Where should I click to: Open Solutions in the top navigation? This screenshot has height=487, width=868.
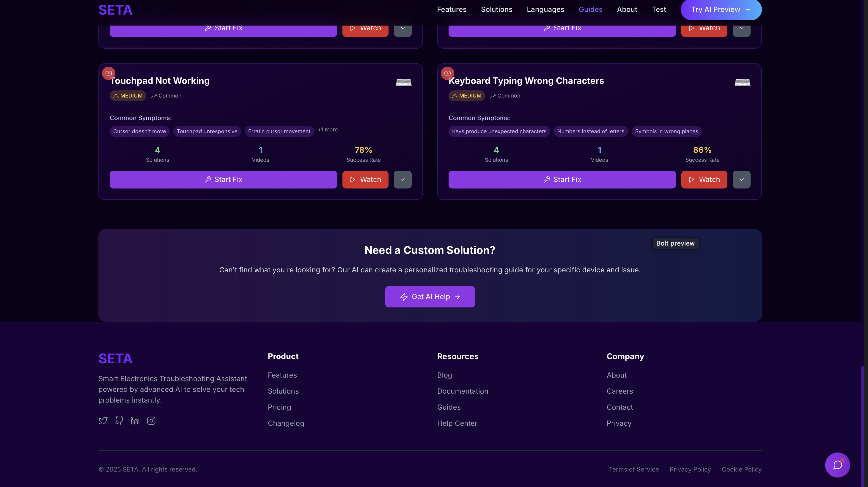(496, 10)
